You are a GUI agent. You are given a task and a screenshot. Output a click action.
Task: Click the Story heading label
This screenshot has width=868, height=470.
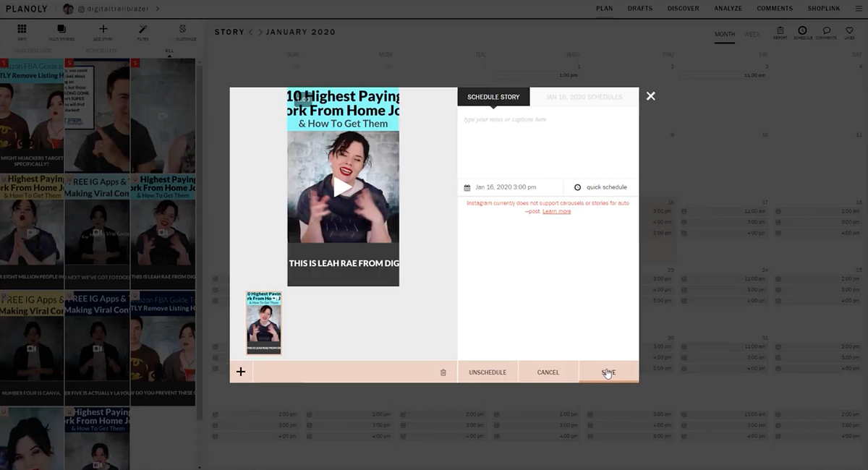coord(229,33)
